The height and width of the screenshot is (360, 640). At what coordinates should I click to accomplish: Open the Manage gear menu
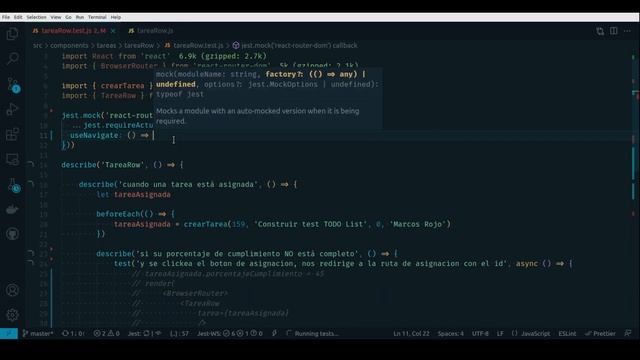pos(12,315)
